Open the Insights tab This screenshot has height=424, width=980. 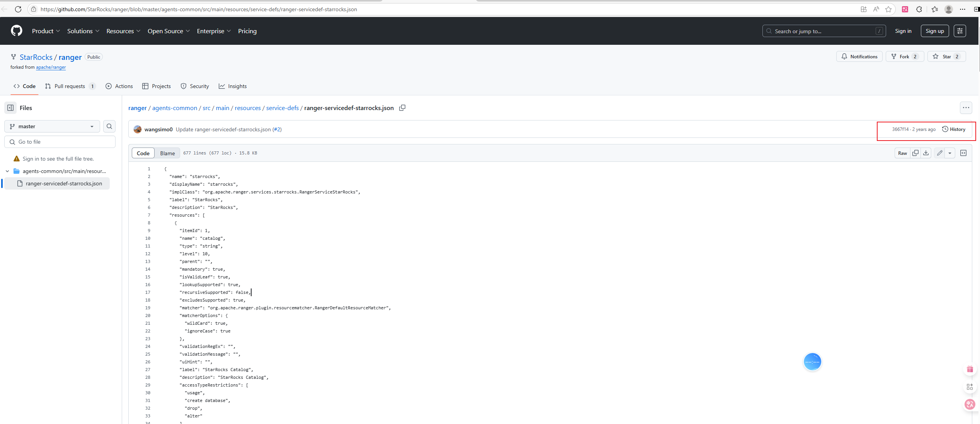[233, 86]
